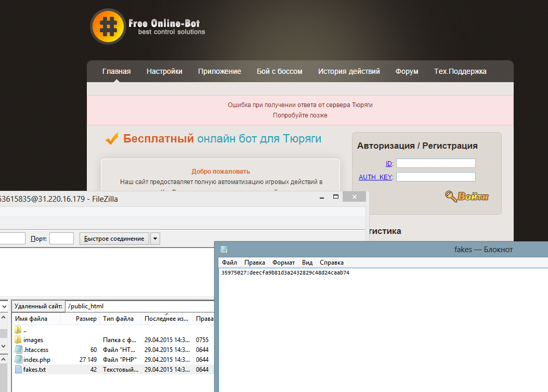Viewport: 548px width, 392px height.
Task: Minimize the FileZilla window
Action: 321,197
